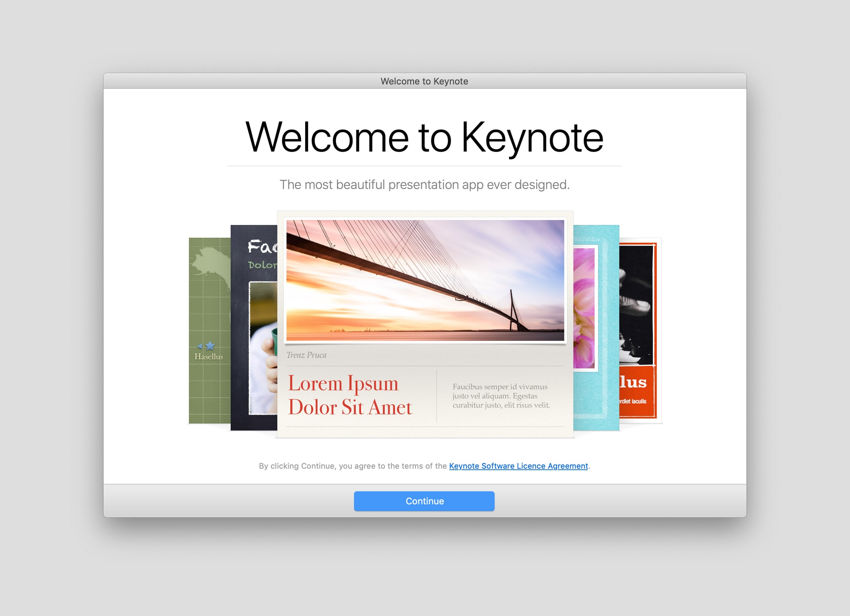Click the blue Continue button
This screenshot has height=616, width=850.
(x=424, y=501)
